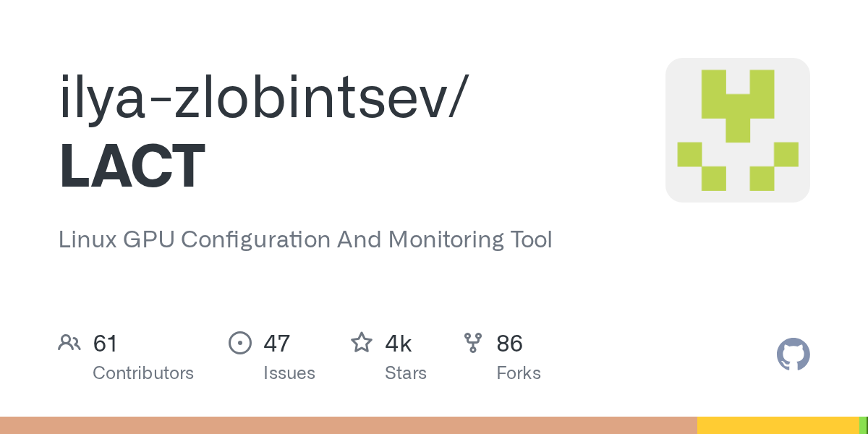Click the fork count 86
Viewport: 868px width, 434px height.
click(x=509, y=344)
